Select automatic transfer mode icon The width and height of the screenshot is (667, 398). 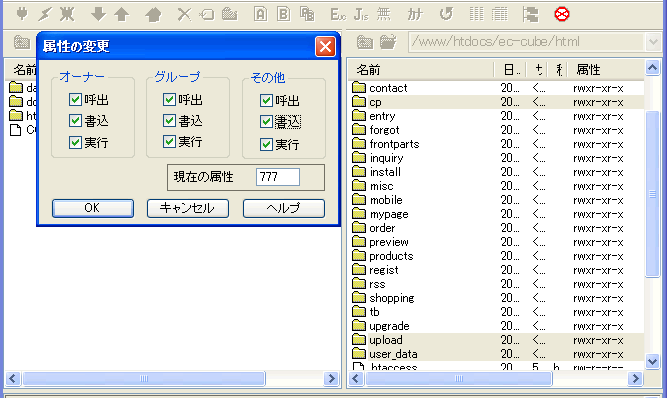coord(307,14)
